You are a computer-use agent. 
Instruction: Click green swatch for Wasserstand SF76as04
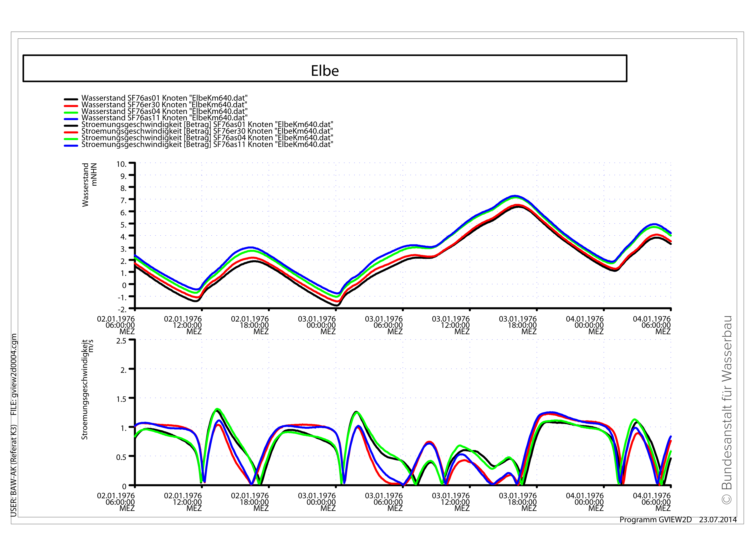71,112
